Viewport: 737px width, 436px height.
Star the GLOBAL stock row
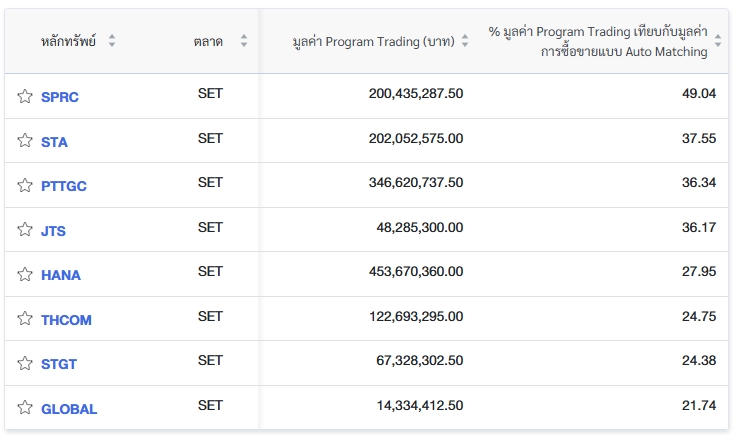(25, 408)
